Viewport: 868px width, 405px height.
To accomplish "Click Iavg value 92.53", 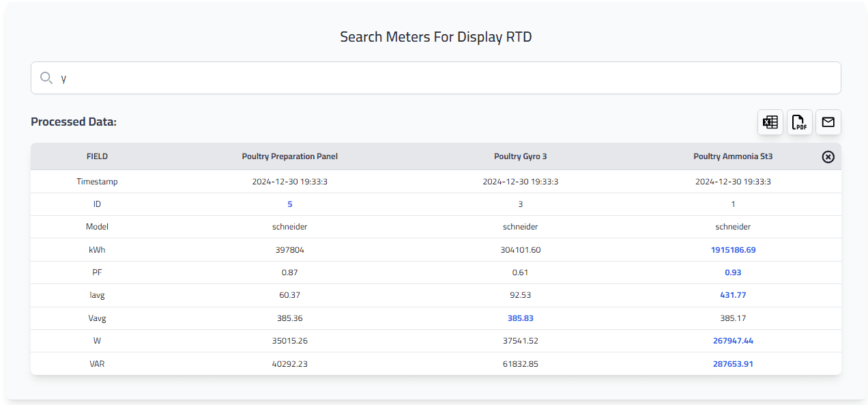I will pos(521,295).
